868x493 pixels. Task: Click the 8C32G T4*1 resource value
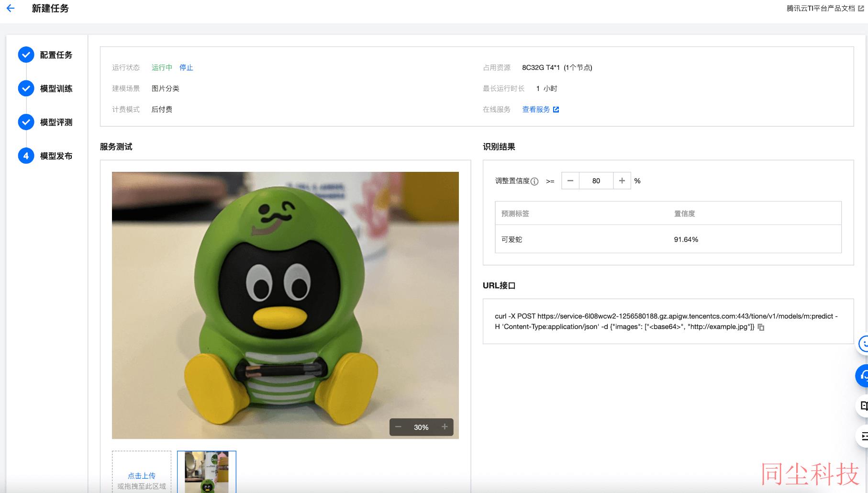point(557,67)
